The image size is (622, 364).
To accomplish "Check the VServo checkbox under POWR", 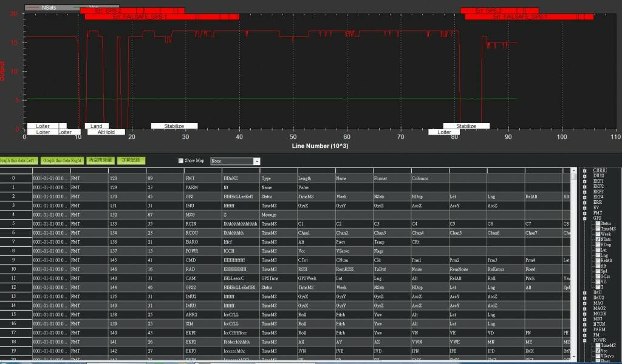I will click(598, 356).
